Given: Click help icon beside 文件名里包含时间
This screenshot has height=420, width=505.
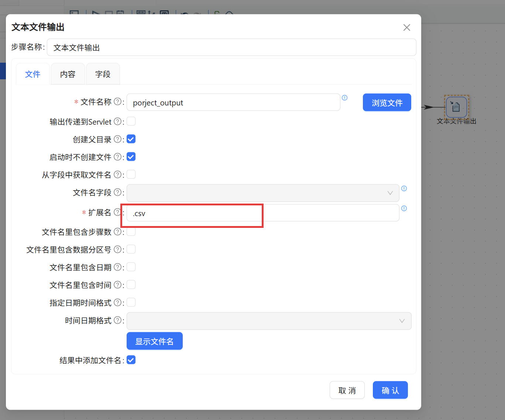Looking at the screenshot, I should coord(117,285).
